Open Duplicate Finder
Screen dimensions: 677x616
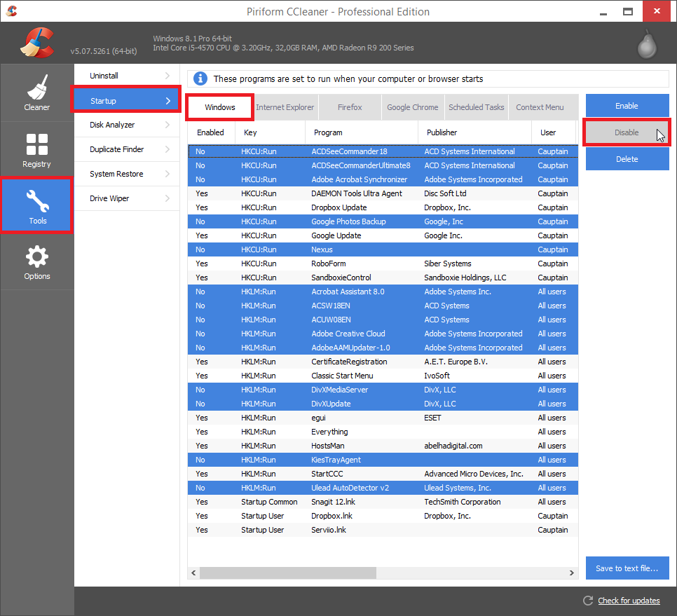click(x=127, y=149)
